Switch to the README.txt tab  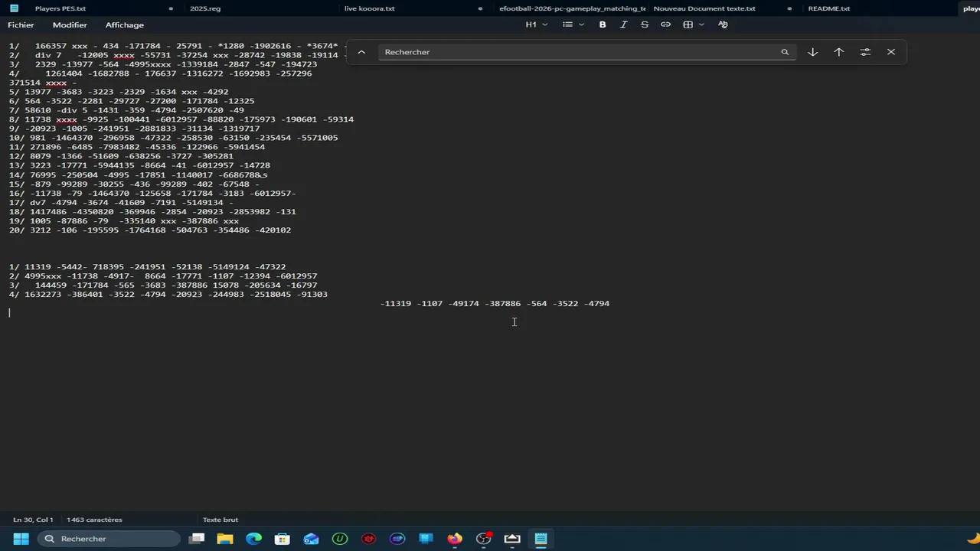[x=828, y=8]
